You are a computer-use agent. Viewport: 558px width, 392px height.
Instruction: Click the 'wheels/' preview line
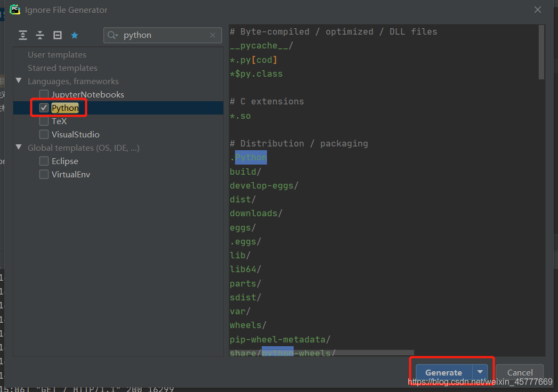(248, 325)
